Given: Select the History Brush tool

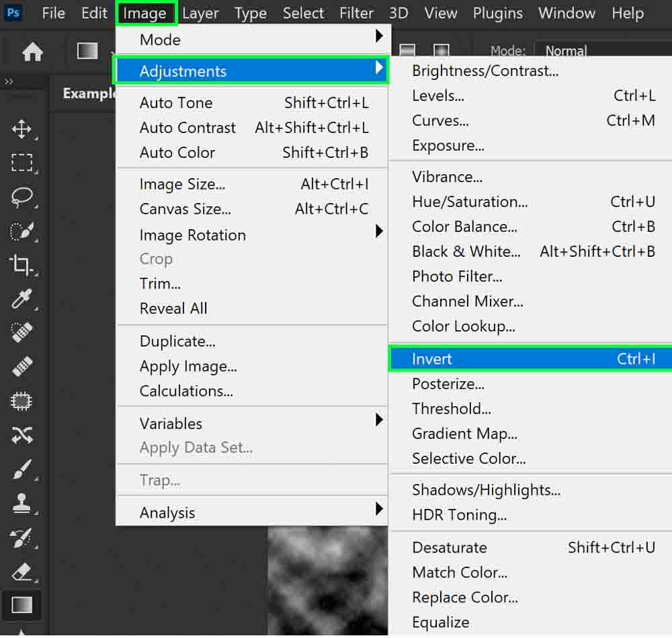Looking at the screenshot, I should (x=22, y=538).
